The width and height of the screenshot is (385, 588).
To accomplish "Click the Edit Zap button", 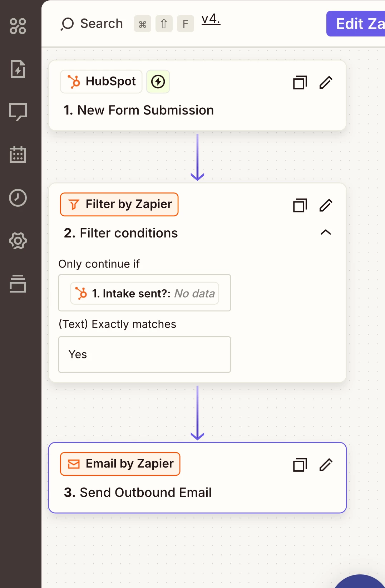I will coord(356,24).
